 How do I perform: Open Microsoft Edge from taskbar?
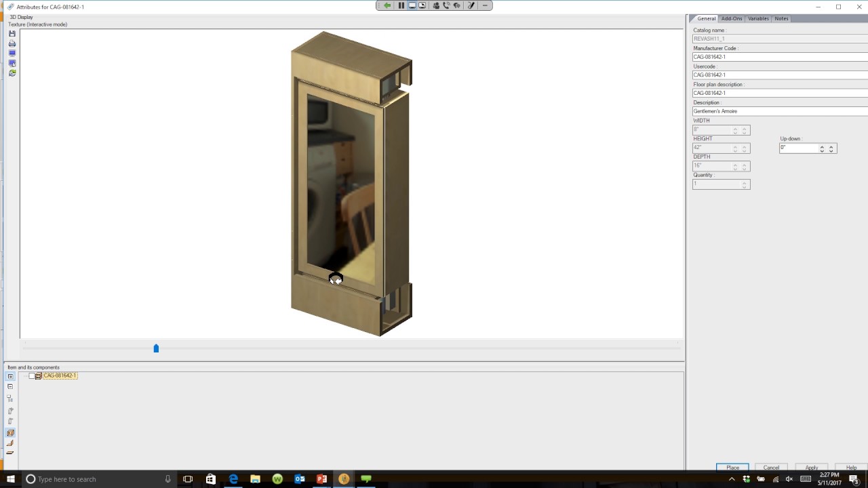coord(233,479)
